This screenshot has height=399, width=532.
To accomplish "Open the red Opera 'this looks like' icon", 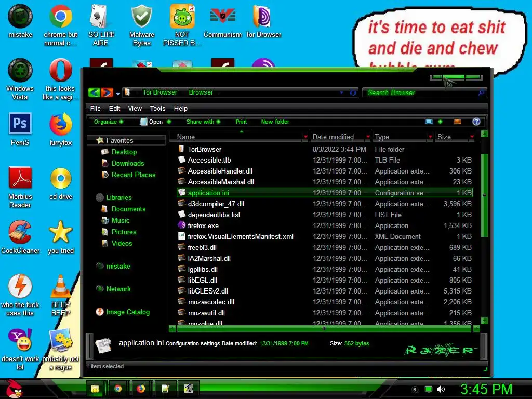I will point(60,79).
